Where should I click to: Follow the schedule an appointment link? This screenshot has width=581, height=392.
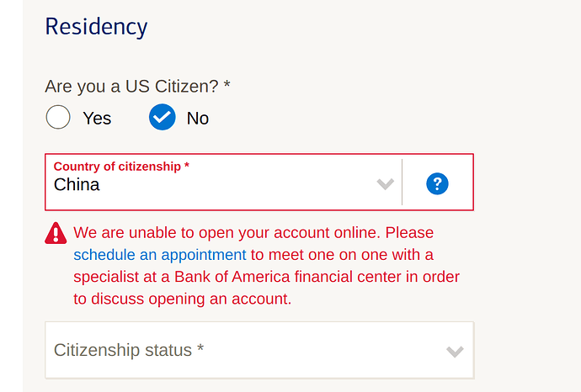[x=160, y=255]
